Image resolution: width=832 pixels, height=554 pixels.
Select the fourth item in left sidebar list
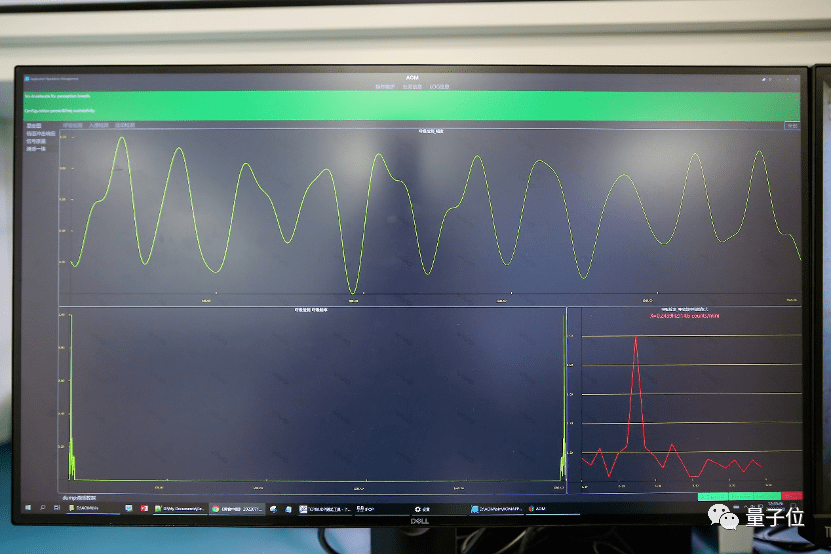click(x=36, y=149)
